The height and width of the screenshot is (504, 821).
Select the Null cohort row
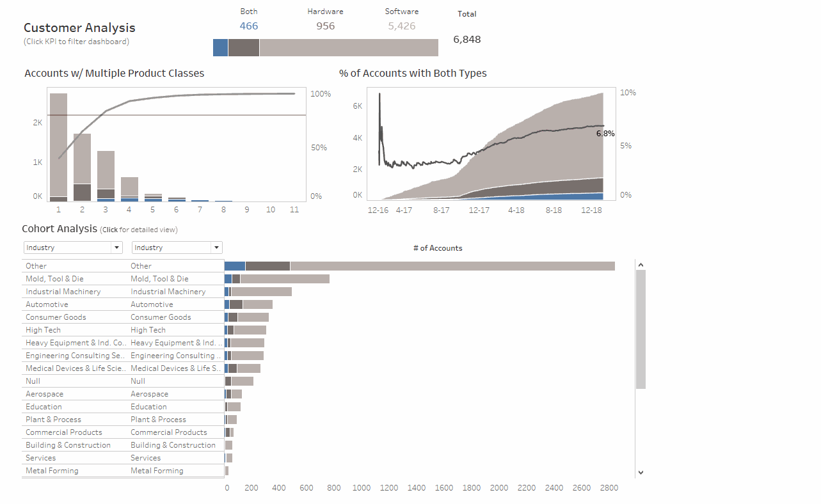tap(237, 381)
